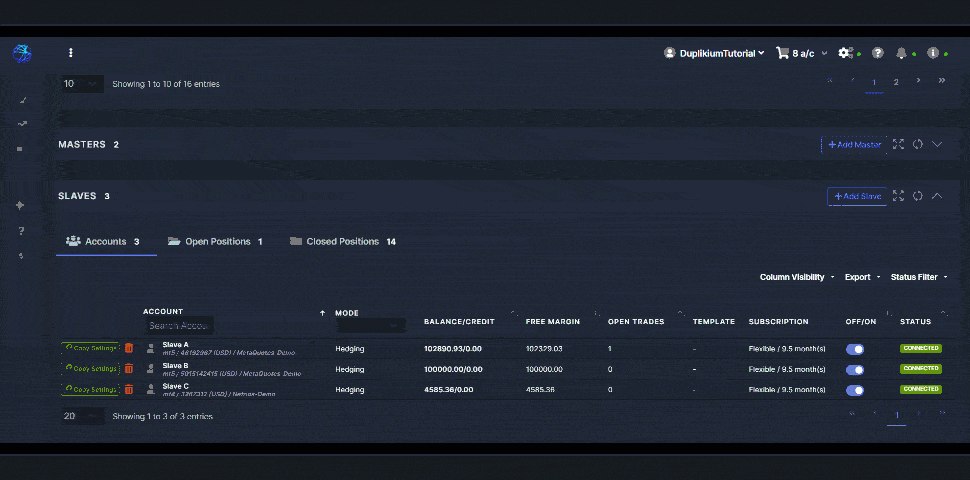The image size is (970, 480).
Task: Switch to the Open Positions tab
Action: click(215, 241)
